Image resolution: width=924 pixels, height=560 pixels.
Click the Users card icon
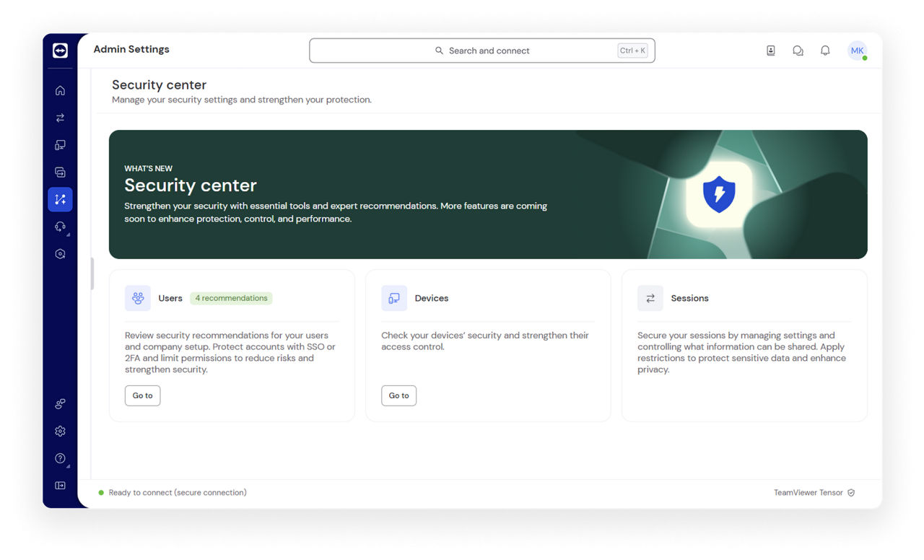pyautogui.click(x=138, y=298)
